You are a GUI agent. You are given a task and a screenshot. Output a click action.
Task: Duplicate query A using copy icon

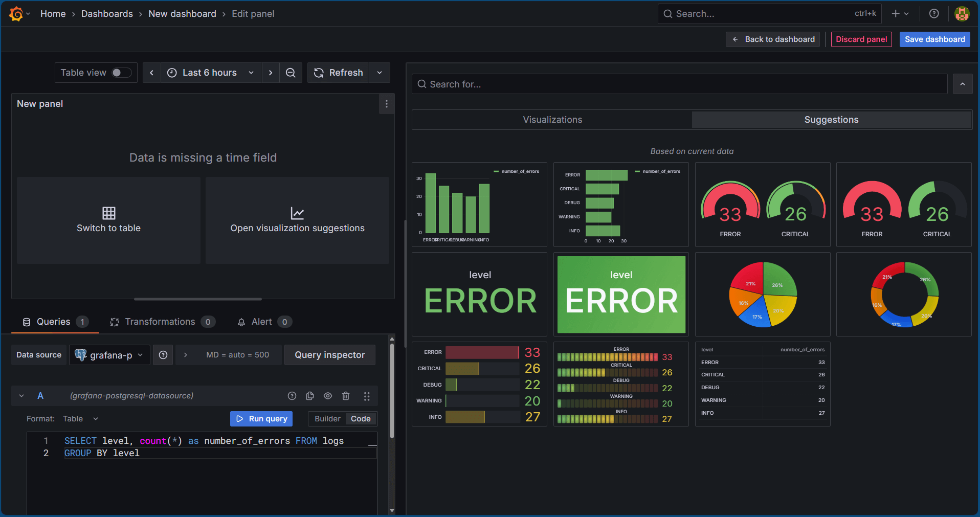pyautogui.click(x=310, y=396)
